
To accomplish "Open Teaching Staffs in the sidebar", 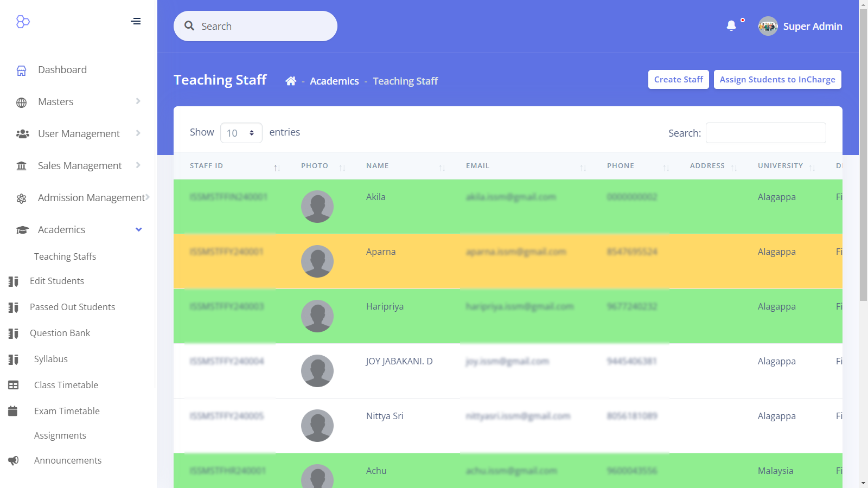I will click(65, 256).
